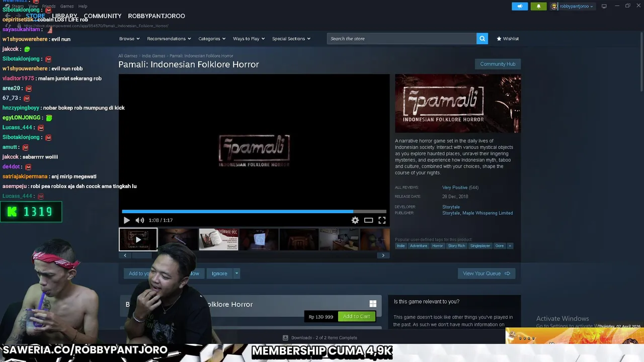Viewport: 644px width, 362px height.
Task: Select the blue note screenshot thumbnail
Action: click(259, 239)
